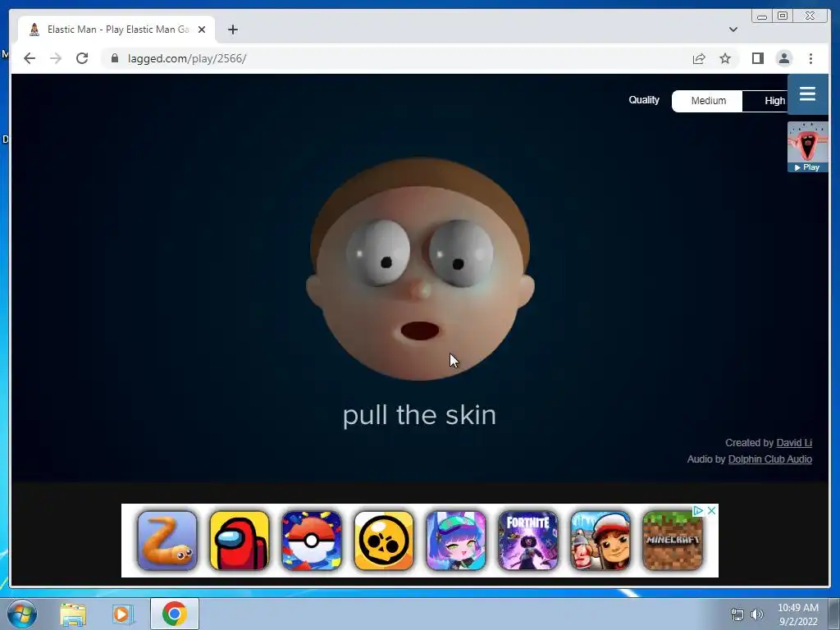This screenshot has width=840, height=630.
Task: Expand the tab search chevron
Action: [x=733, y=30]
